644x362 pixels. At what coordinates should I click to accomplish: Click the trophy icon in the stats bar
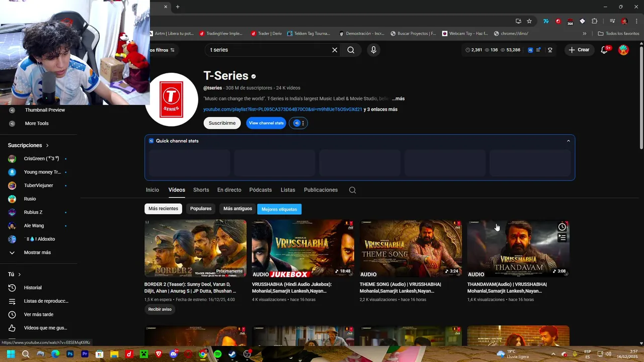coord(550,50)
